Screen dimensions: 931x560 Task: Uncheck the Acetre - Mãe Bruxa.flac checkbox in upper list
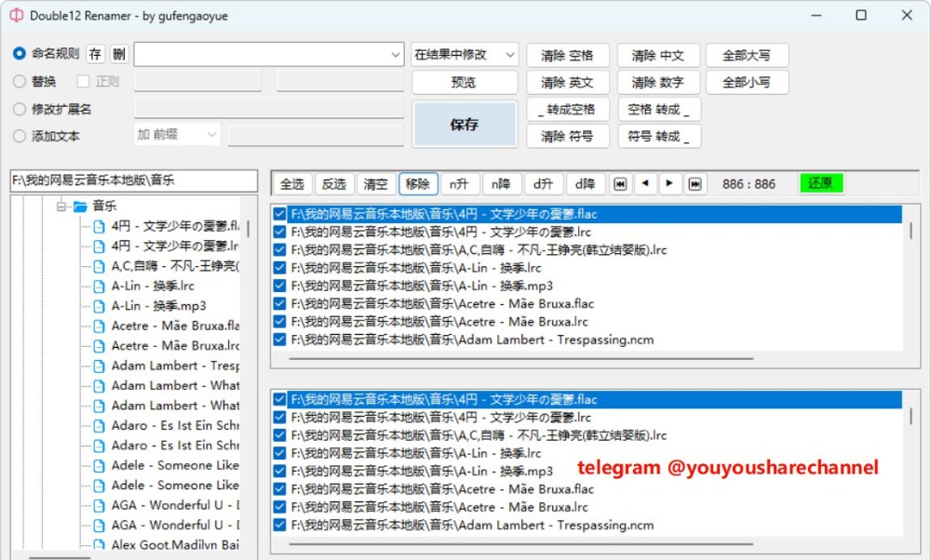tap(279, 304)
